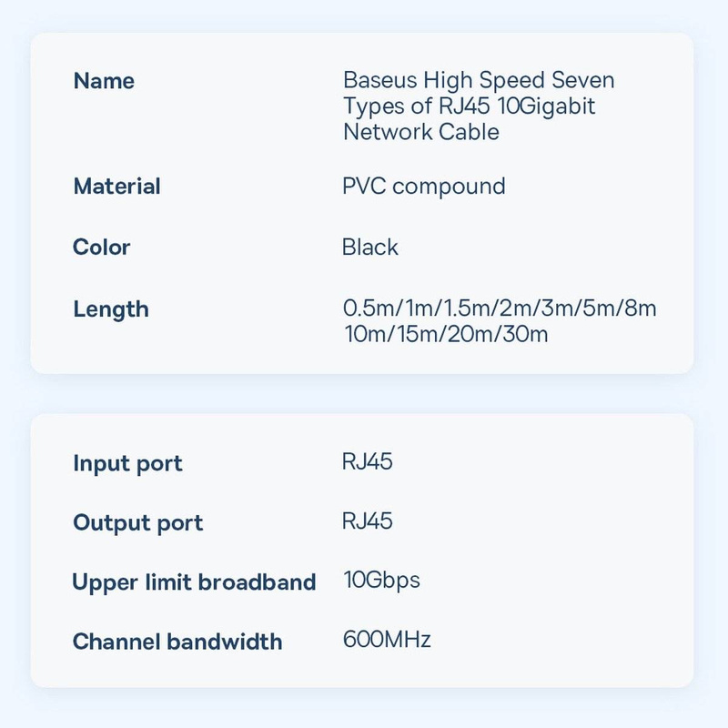
Task: Click the "Color" label
Action: (x=102, y=248)
